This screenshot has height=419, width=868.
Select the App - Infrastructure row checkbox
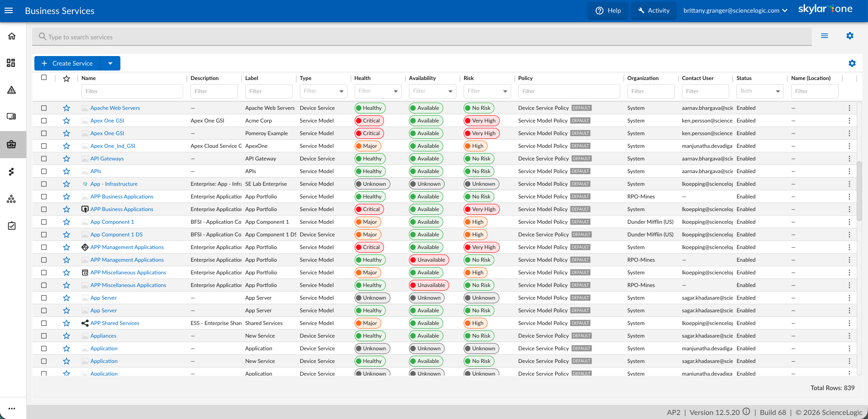coord(44,184)
